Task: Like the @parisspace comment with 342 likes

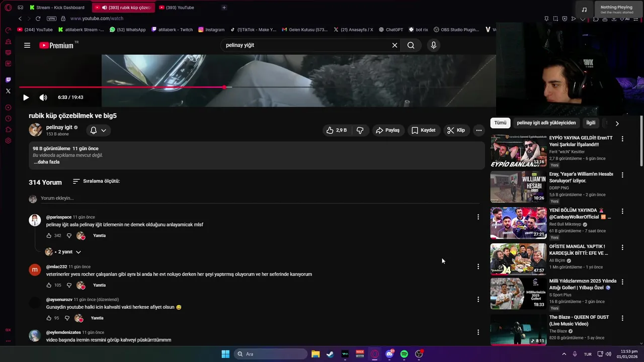Action: pos(49,236)
